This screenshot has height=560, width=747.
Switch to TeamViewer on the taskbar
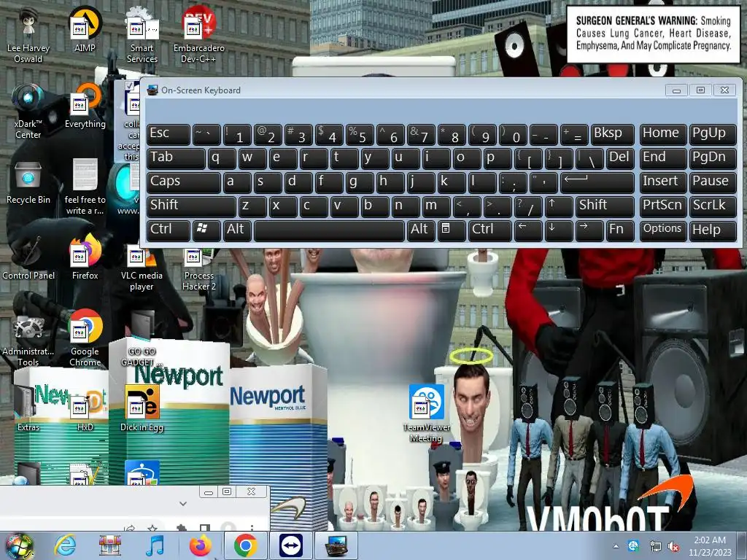pyautogui.click(x=291, y=545)
